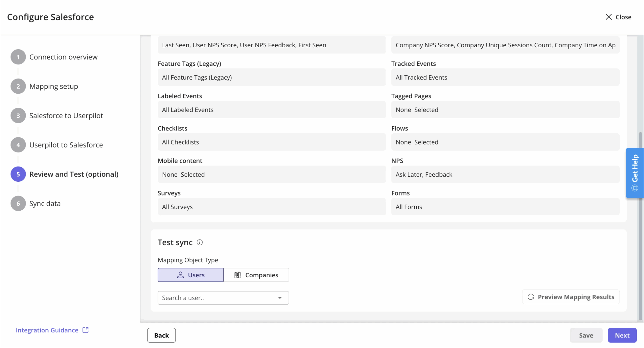Click the All Labeled Events field

[x=272, y=110]
